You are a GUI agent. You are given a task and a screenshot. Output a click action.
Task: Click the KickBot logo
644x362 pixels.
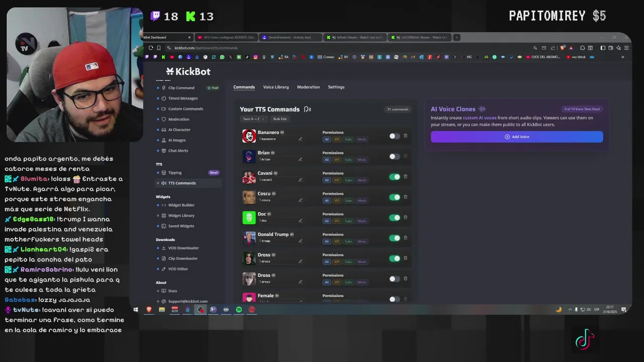(188, 71)
